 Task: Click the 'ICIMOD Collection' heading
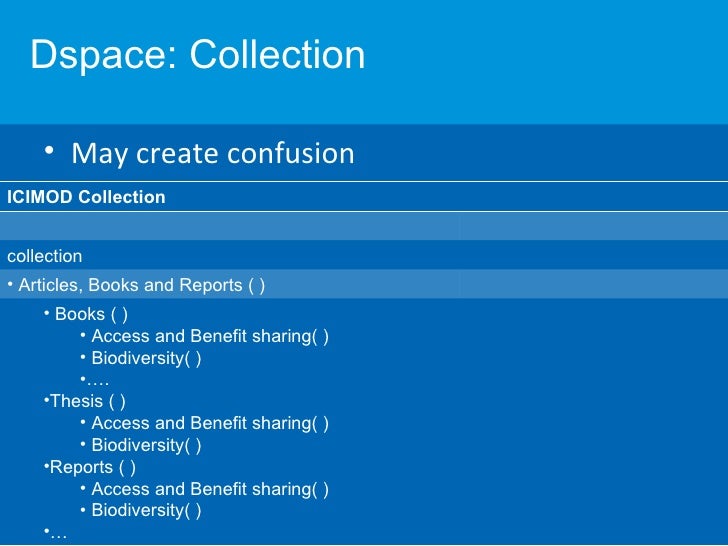[86, 197]
